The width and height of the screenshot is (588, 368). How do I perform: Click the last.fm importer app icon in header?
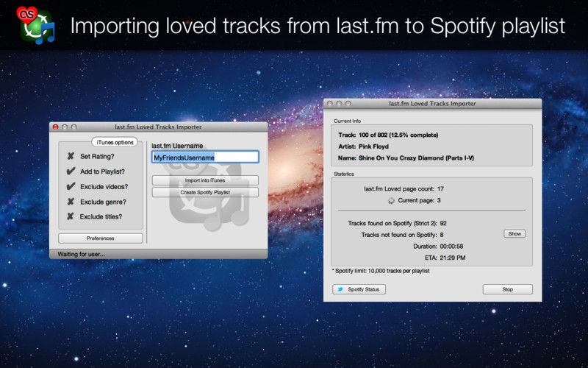coord(35,25)
